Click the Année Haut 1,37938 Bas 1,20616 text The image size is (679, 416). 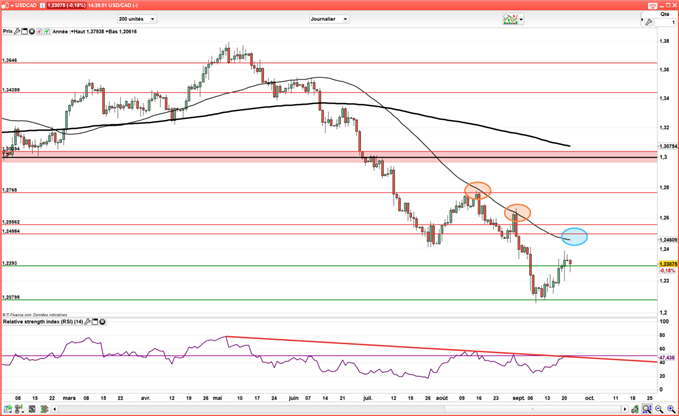(x=95, y=31)
